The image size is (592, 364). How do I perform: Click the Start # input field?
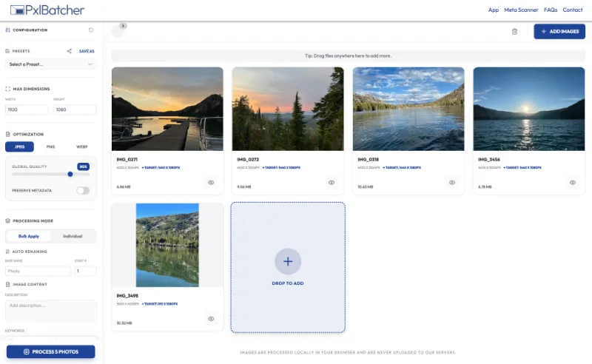click(x=85, y=271)
